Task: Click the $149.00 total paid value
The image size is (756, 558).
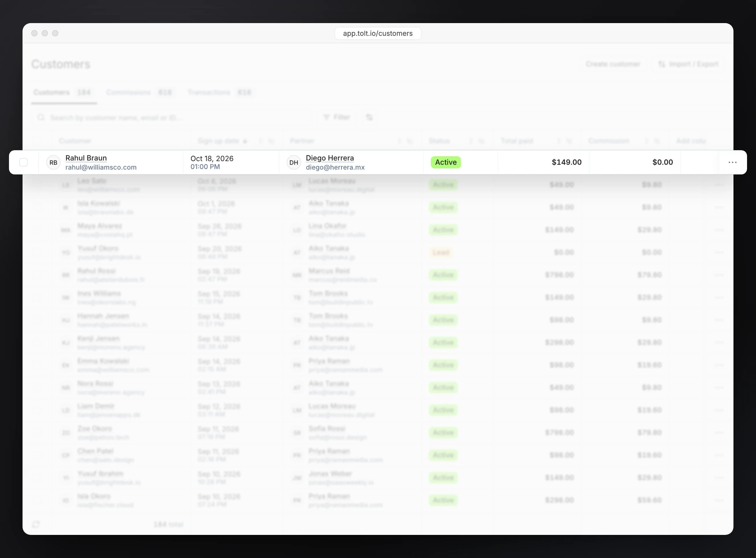Action: (x=566, y=162)
